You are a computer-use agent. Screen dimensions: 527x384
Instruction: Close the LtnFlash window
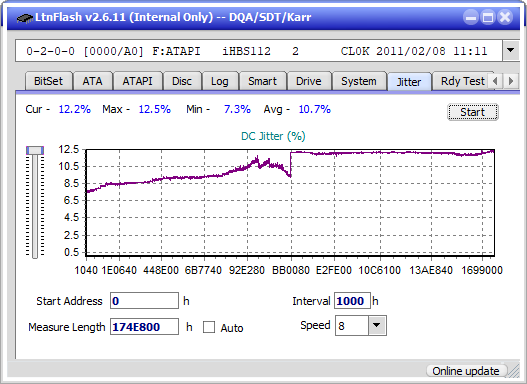(x=505, y=17)
